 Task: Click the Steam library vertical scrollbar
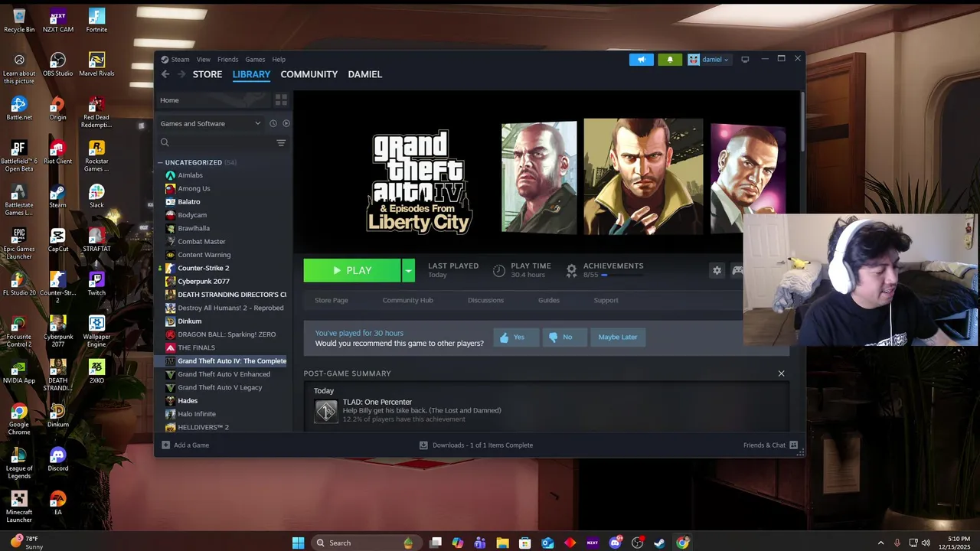tap(802, 122)
